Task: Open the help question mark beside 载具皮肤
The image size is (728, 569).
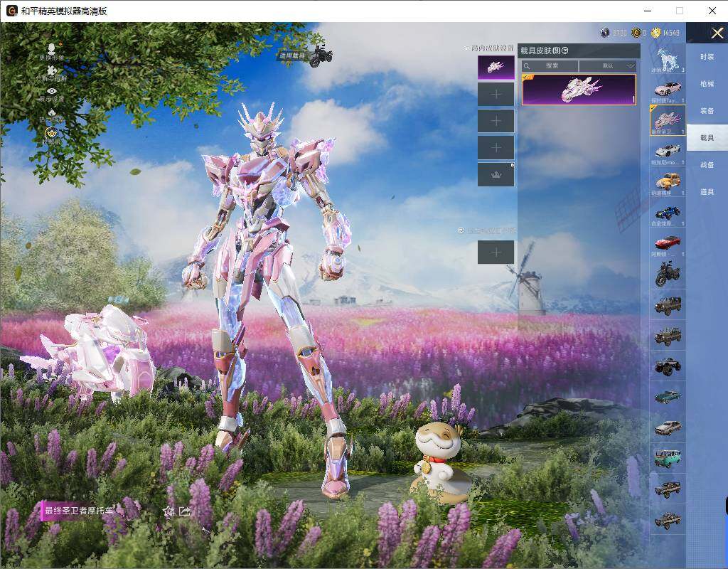Action: [565, 50]
